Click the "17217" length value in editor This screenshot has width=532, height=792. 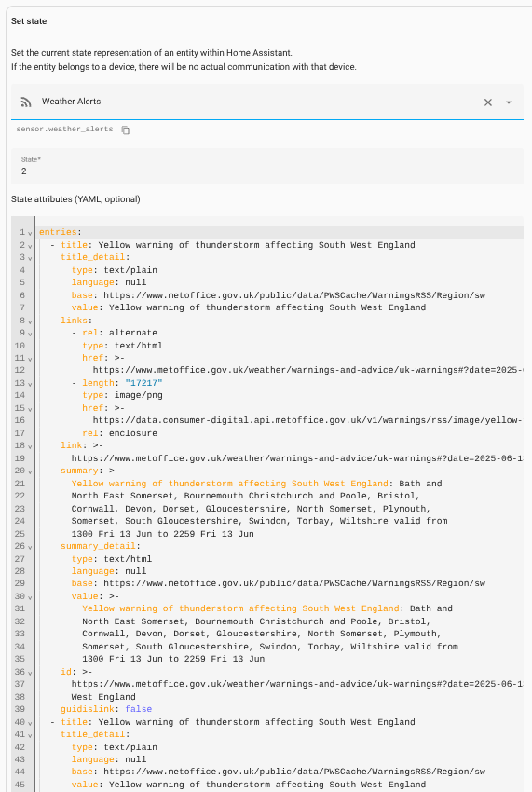click(x=143, y=383)
